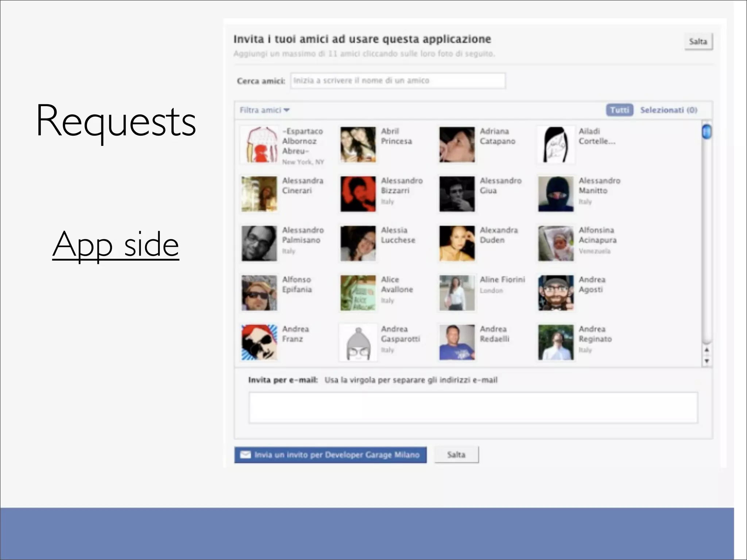Click the name text Adriana Catapano

point(498,136)
